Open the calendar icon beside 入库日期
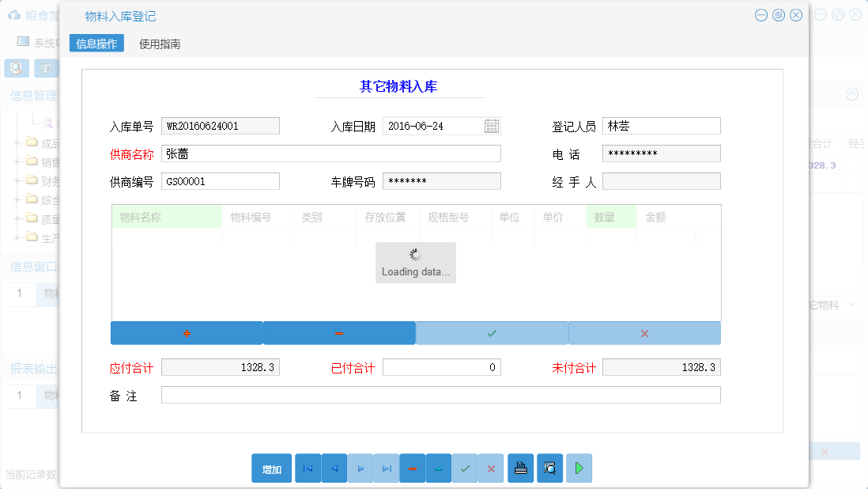 click(492, 125)
